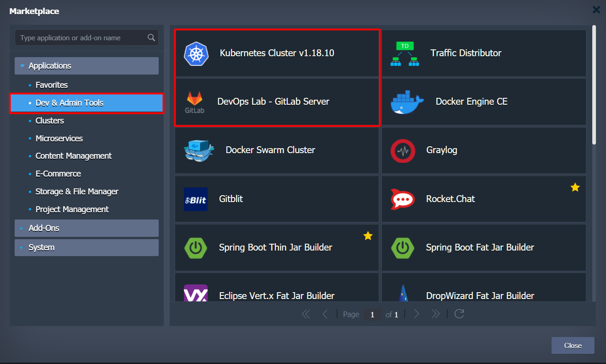Click the Rocket.Chat speech bubble icon

pyautogui.click(x=402, y=199)
